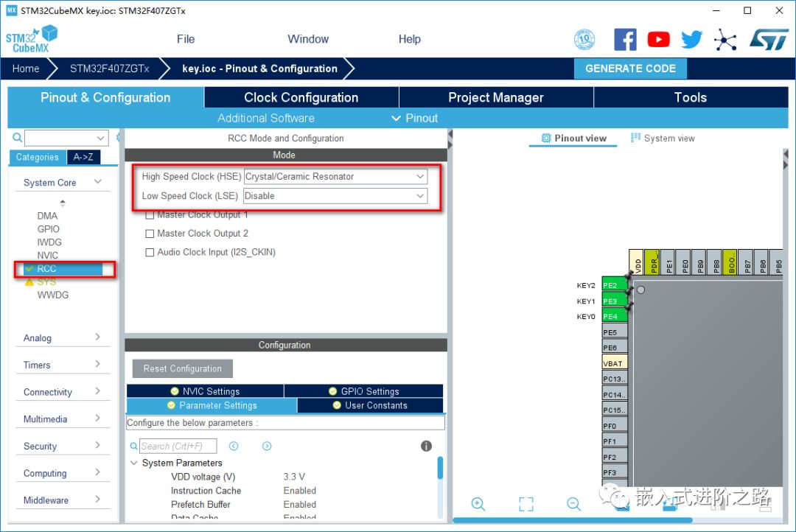796x532 pixels.
Task: Open the File menu
Action: click(186, 39)
